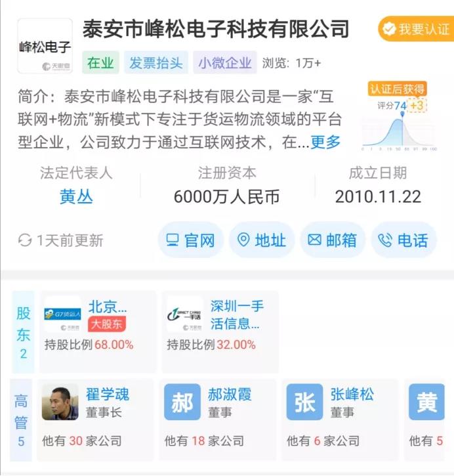Open the 北京... major shareholder link
454x476 pixels.
pos(108,307)
